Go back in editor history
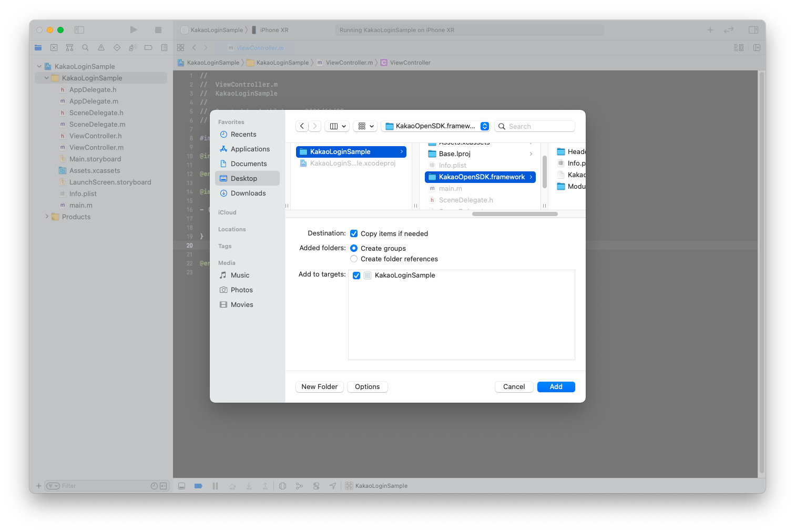 pos(194,48)
